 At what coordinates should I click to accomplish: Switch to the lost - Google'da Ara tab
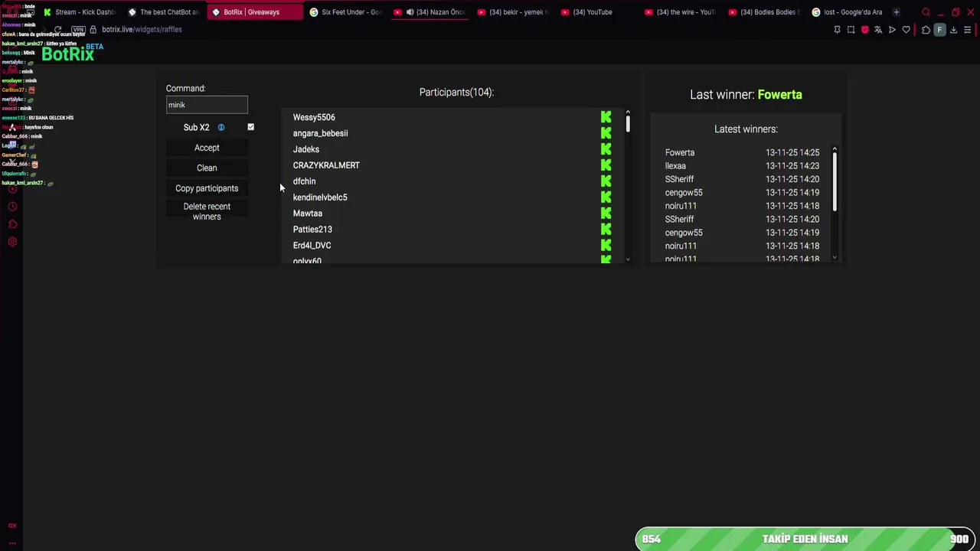(x=848, y=12)
